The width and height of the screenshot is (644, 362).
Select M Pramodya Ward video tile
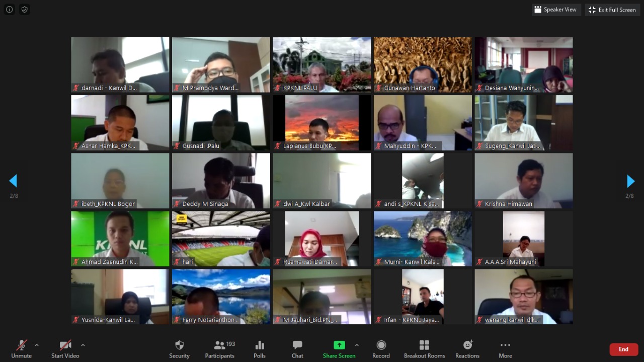point(221,65)
